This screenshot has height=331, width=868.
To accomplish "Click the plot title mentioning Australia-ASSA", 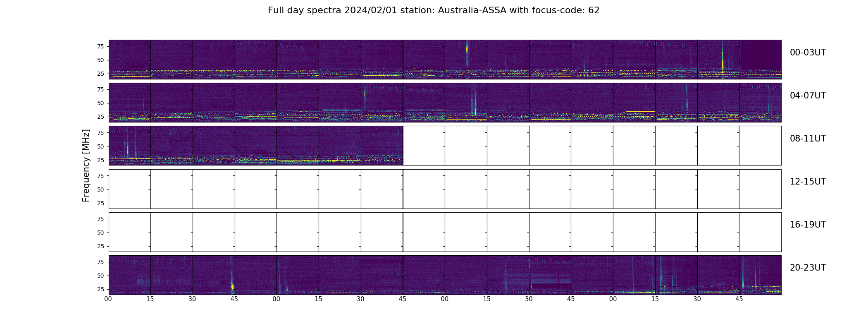I will [434, 10].
